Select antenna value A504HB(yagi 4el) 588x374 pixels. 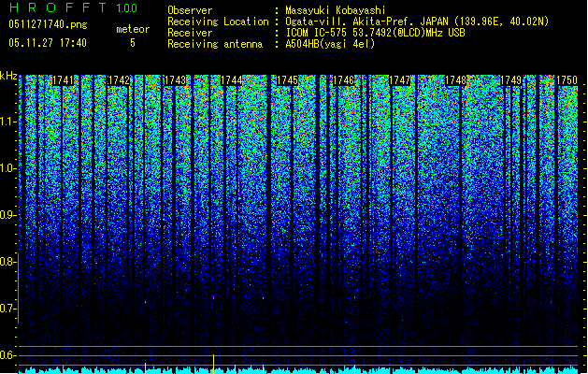330,44
